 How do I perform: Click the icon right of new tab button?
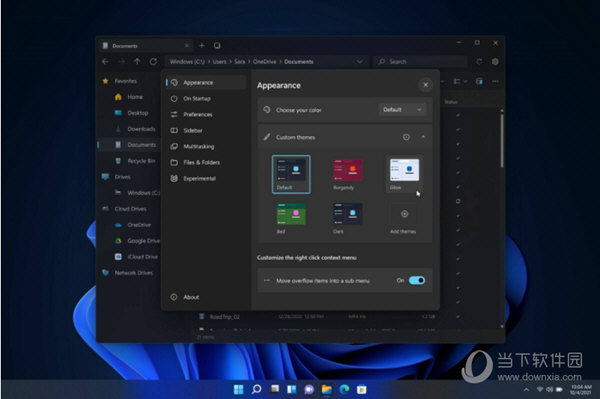[x=217, y=46]
